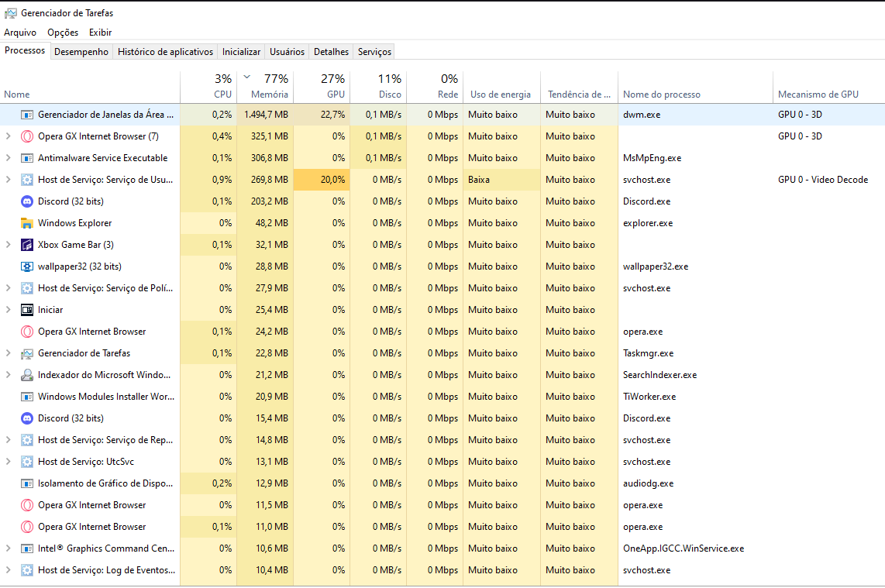Screen dimensions: 885x588
Task: Switch to the Inicializar tab
Action: click(x=241, y=52)
